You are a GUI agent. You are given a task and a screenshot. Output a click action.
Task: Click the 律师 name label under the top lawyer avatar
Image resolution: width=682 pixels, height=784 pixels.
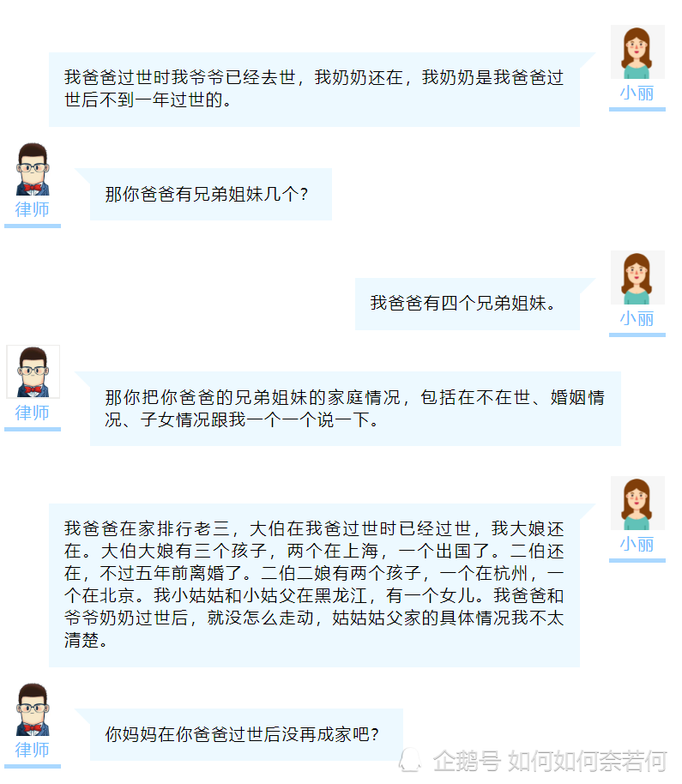click(33, 209)
